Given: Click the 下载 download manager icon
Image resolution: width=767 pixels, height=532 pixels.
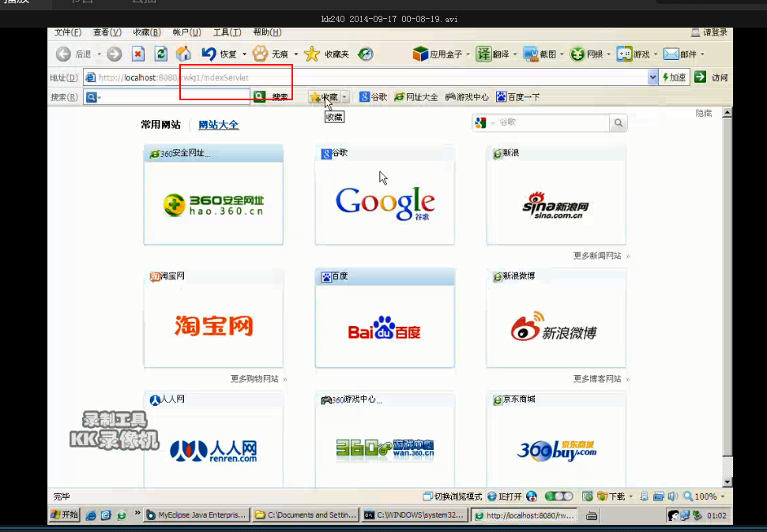Looking at the screenshot, I should pyautogui.click(x=611, y=496).
